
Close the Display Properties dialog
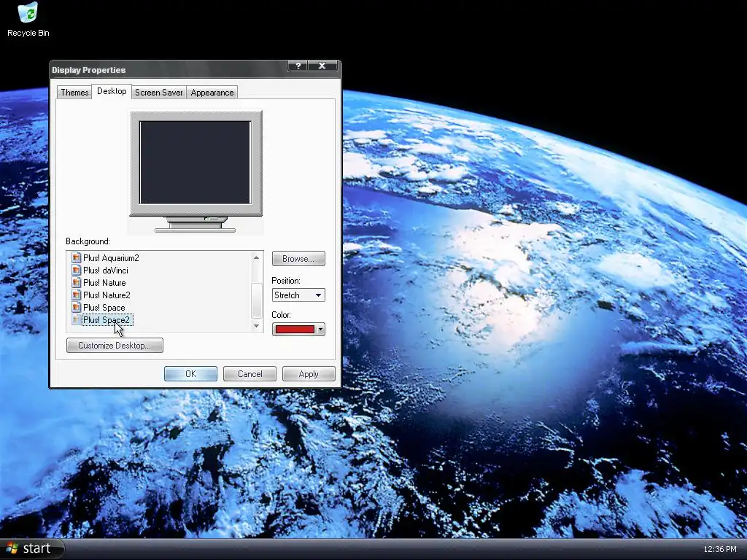(322, 66)
